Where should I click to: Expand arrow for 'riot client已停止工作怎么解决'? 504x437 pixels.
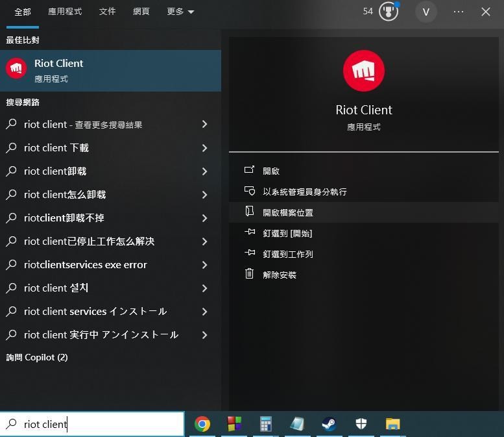(205, 242)
